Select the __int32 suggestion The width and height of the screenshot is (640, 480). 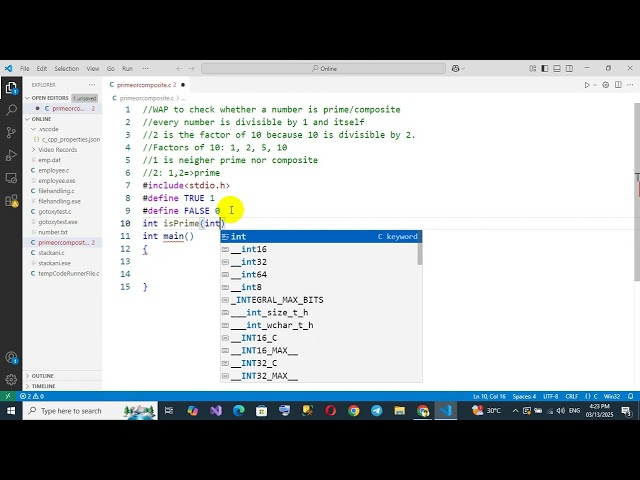[x=319, y=262]
